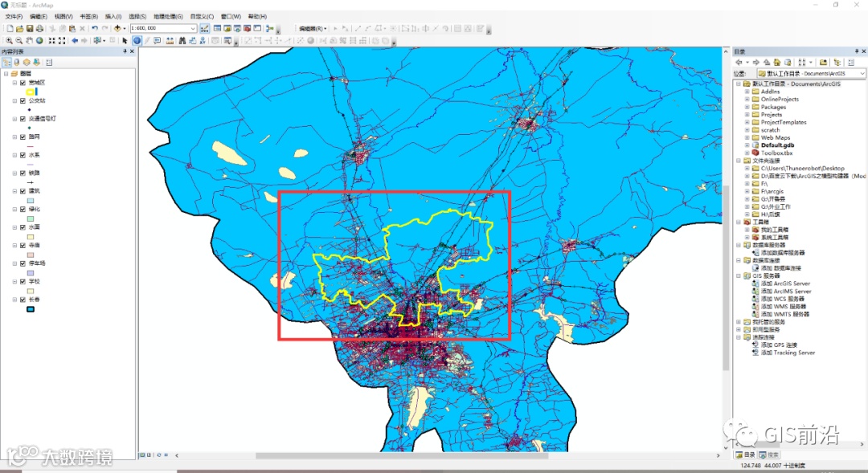
Task: List layers by visibility
Action: click(x=27, y=62)
